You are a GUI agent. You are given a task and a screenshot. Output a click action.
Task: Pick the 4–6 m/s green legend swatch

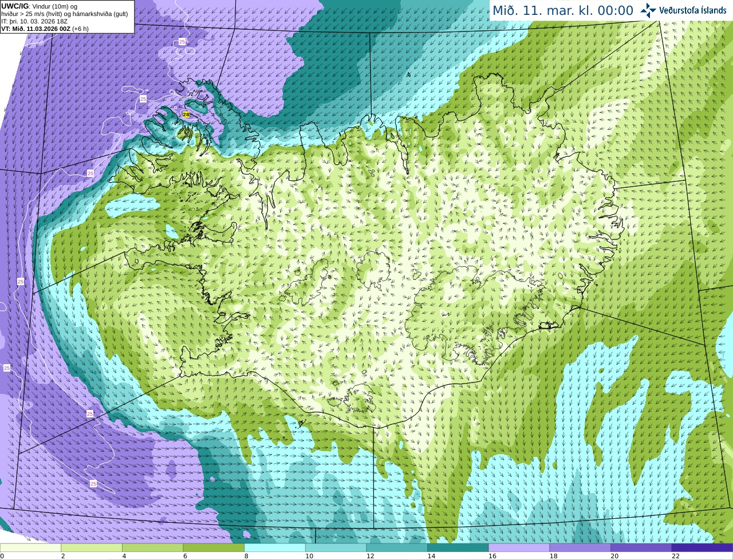153,547
